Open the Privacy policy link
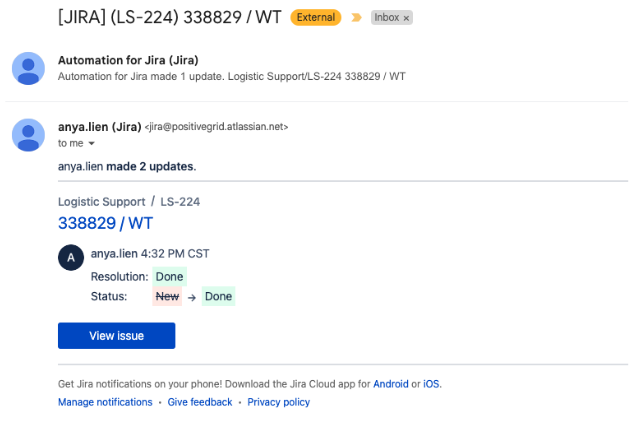The width and height of the screenshot is (641, 426). pos(278,402)
